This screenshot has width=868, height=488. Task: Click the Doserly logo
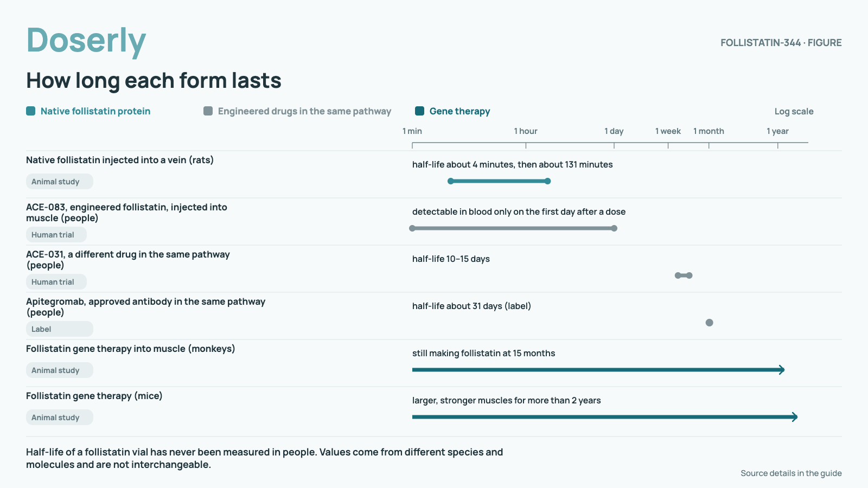(86, 41)
